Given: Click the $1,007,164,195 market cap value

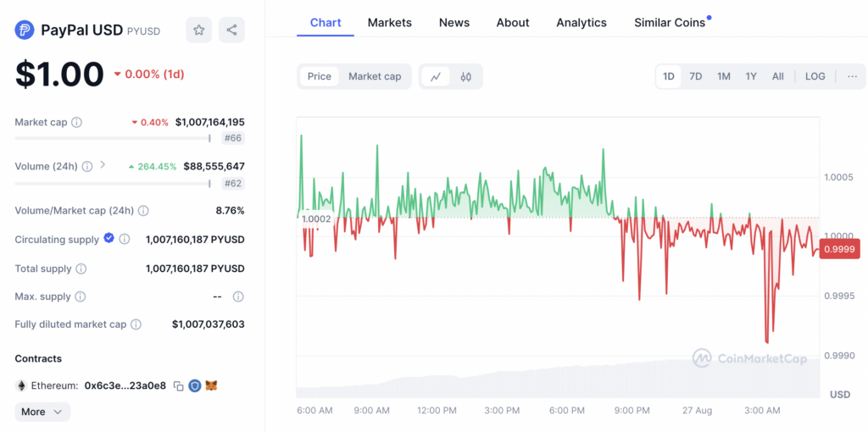Looking at the screenshot, I should click(210, 122).
